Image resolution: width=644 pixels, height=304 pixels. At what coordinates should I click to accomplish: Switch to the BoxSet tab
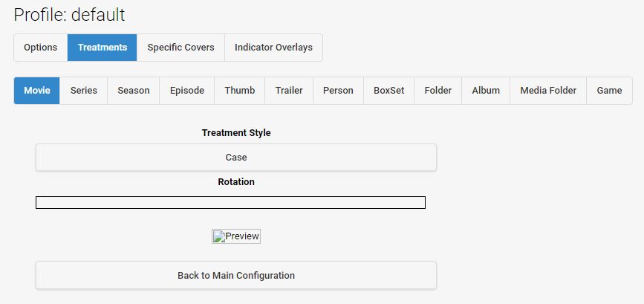[x=389, y=91]
